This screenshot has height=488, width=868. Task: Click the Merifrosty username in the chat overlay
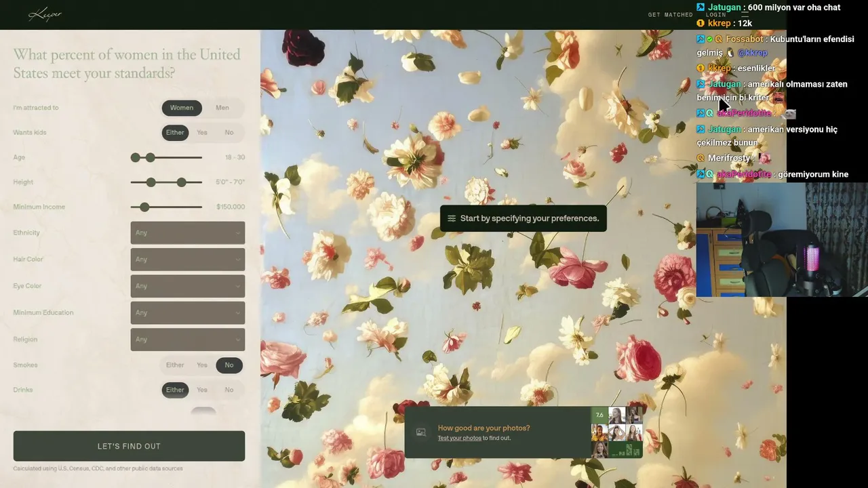coord(729,158)
